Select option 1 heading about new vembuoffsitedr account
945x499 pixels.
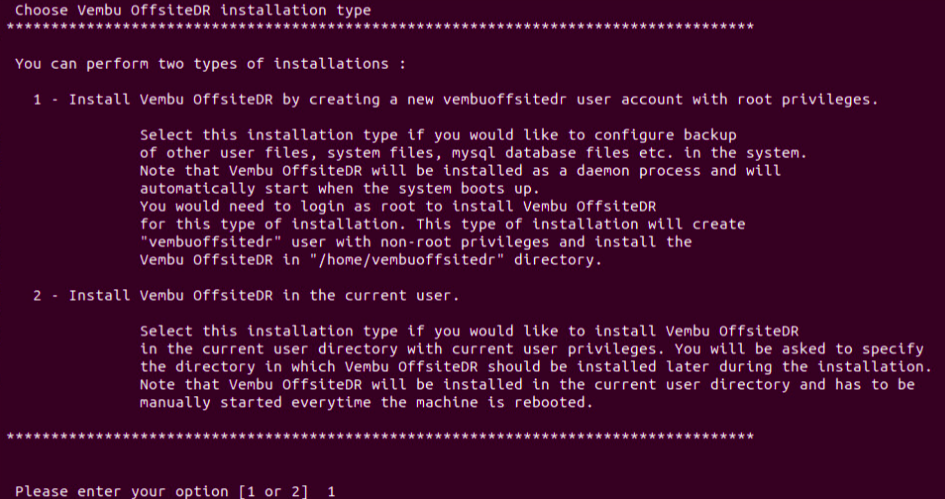tap(456, 99)
